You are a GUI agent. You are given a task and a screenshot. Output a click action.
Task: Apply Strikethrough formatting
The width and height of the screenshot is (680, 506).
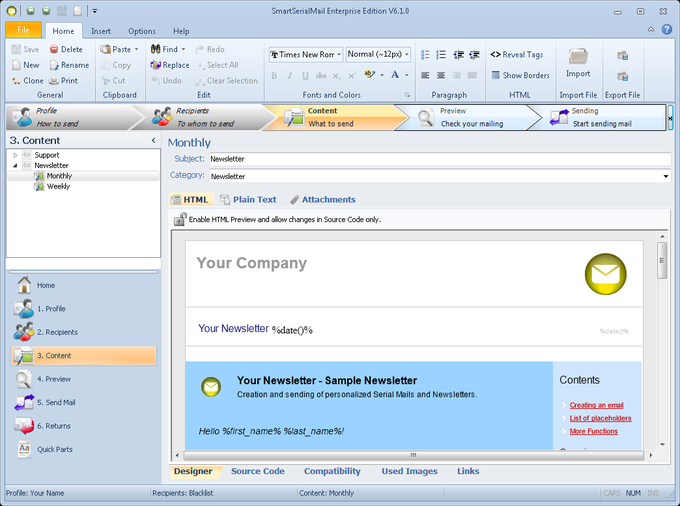pyautogui.click(x=321, y=75)
